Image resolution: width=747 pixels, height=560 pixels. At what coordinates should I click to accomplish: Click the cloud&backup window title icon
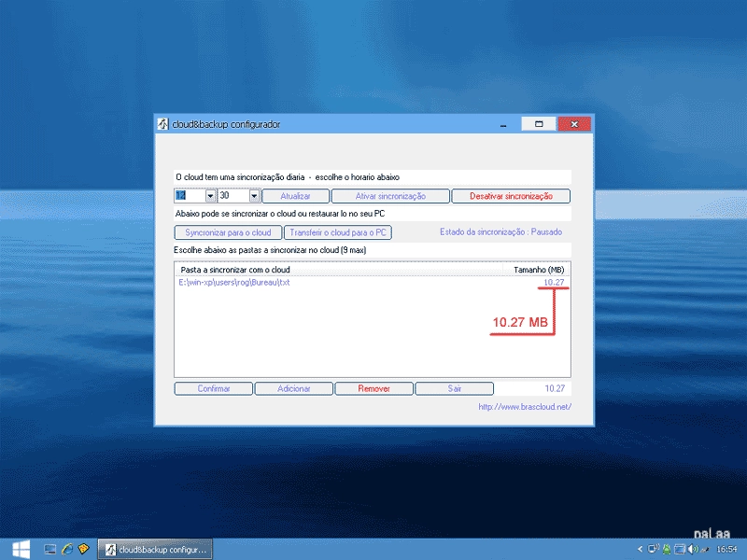[162, 124]
